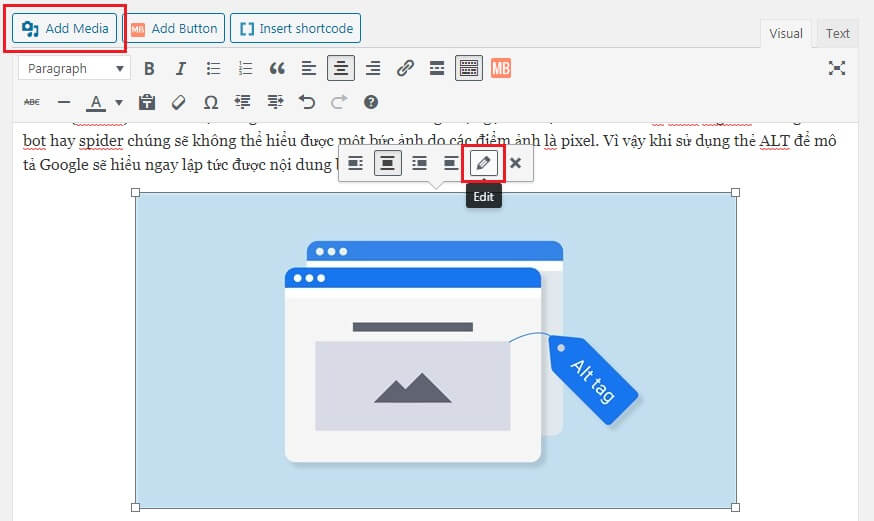Toggle align center in the main toolbar
This screenshot has height=521, width=874.
[341, 69]
